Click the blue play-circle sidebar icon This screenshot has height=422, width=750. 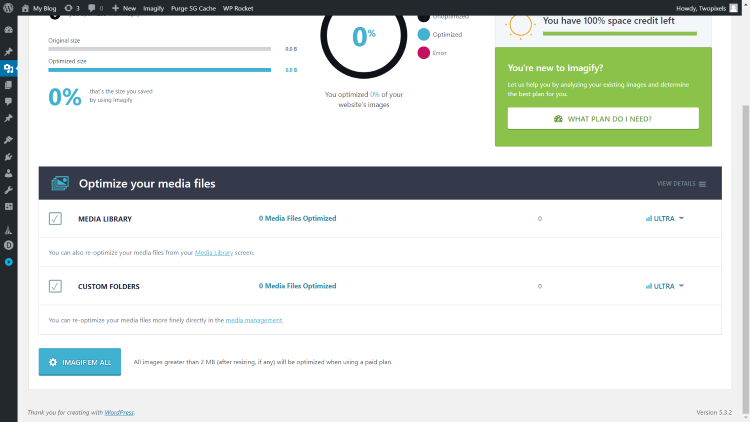[x=9, y=262]
